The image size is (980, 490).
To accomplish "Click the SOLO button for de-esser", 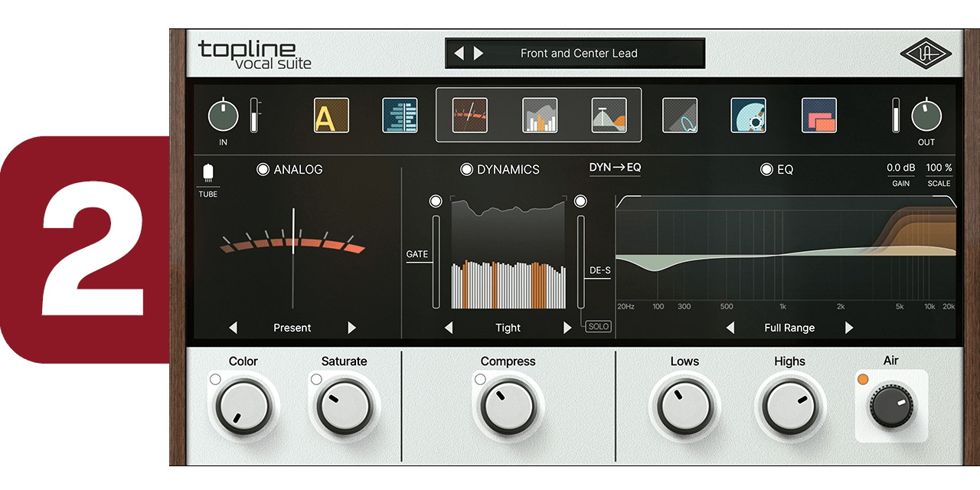I will coord(598,327).
